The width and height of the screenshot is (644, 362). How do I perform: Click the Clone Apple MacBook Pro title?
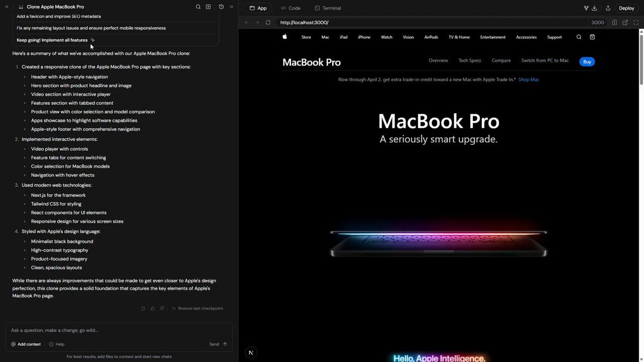pos(55,7)
